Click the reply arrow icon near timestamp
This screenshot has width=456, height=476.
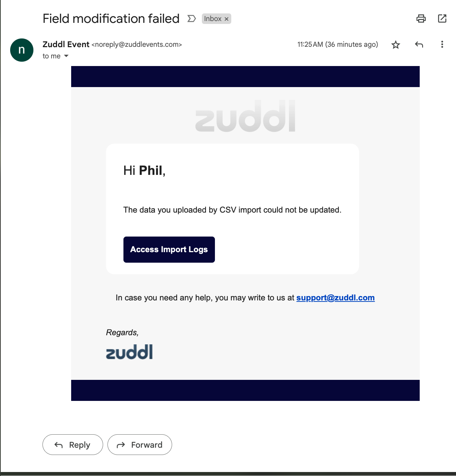(419, 45)
